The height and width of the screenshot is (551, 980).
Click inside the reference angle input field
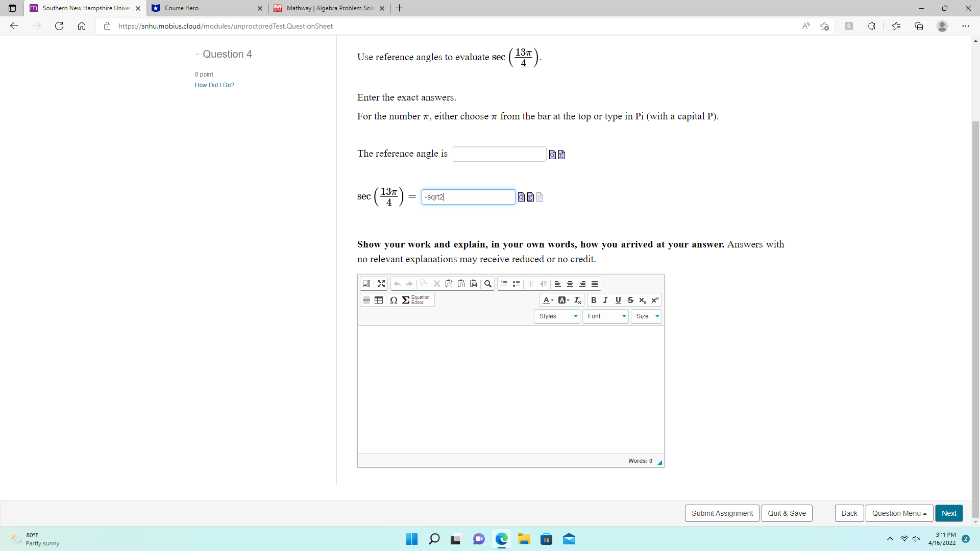499,154
